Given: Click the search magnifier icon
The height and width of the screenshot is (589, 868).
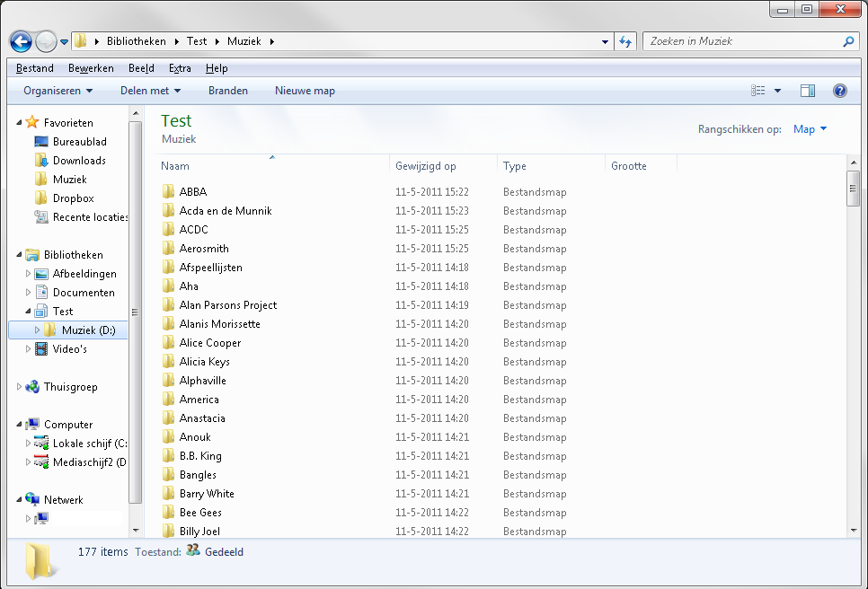Looking at the screenshot, I should [x=848, y=41].
